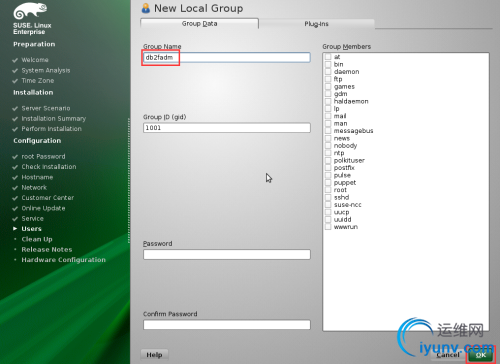Enable 'haldaemon' as group member
Screen dimensions: 500x364
(328, 101)
